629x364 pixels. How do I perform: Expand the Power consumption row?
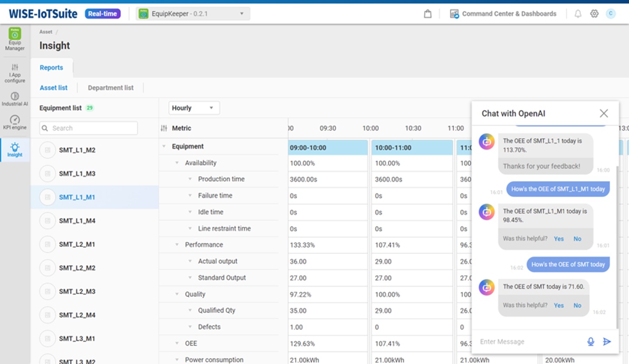[x=177, y=360]
